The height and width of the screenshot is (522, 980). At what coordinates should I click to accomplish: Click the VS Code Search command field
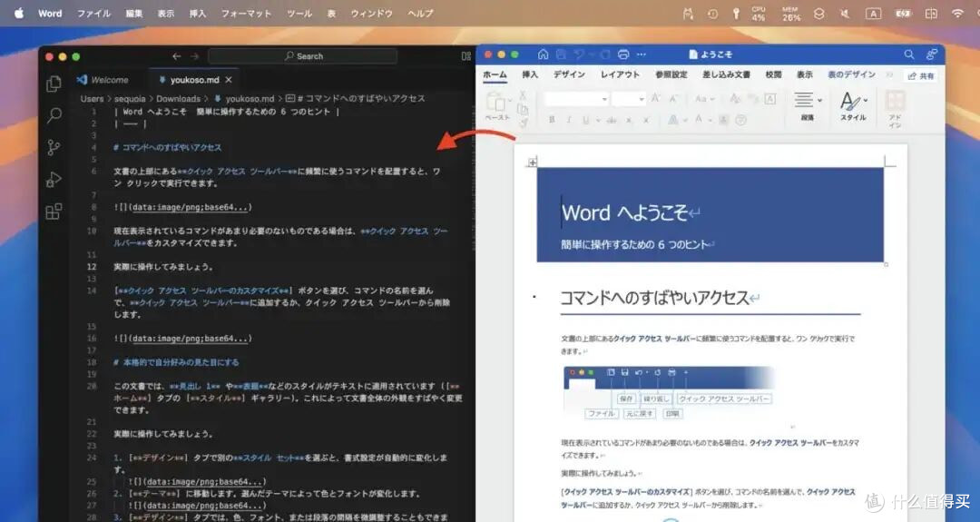point(303,56)
